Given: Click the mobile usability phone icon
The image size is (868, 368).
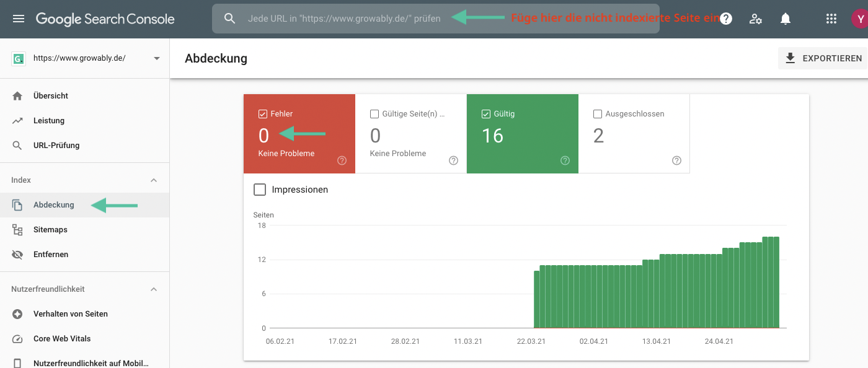Looking at the screenshot, I should coord(17,364).
